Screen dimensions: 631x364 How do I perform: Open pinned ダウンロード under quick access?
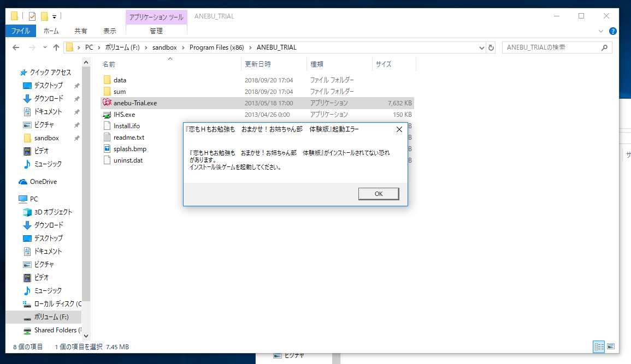(x=48, y=98)
